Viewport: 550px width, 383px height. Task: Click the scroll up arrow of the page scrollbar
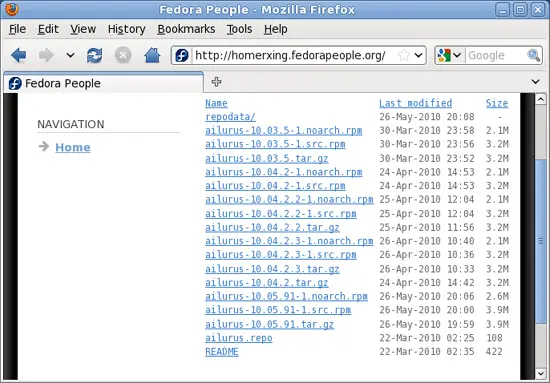click(x=541, y=99)
